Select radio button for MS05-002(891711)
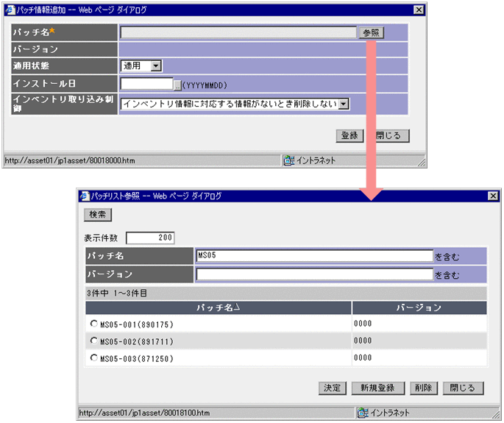504x423 pixels. point(93,341)
